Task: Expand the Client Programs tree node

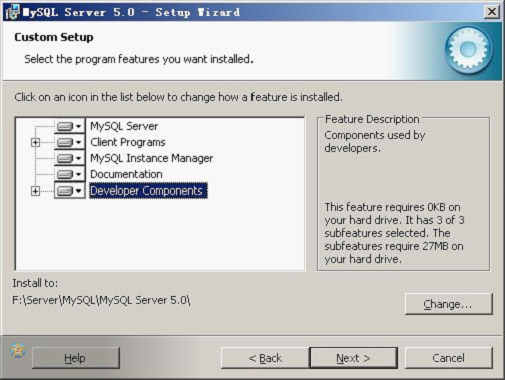Action: (35, 143)
